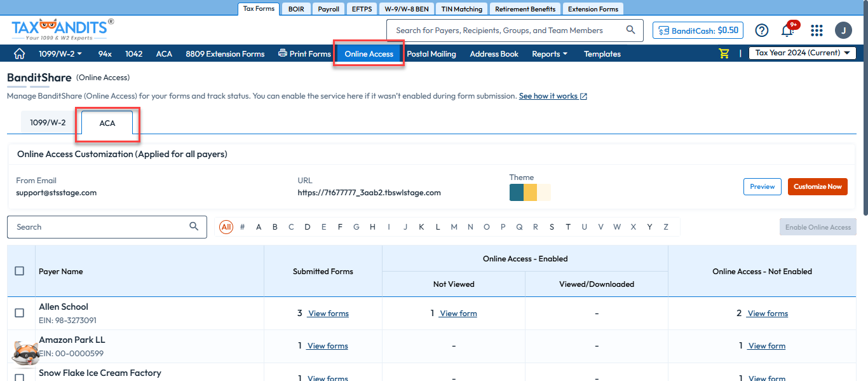
Task: Click magnifier icon in payer search box
Action: pyautogui.click(x=194, y=226)
